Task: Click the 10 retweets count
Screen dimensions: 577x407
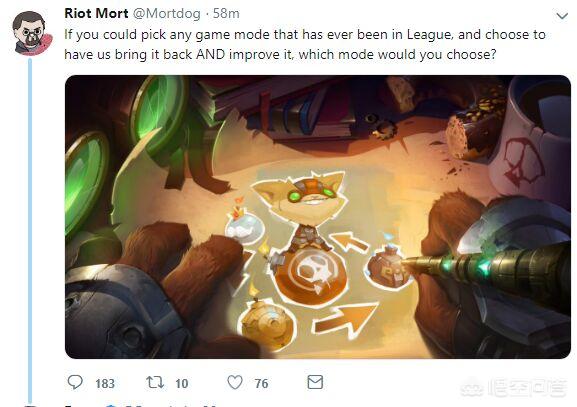Action: pos(182,383)
